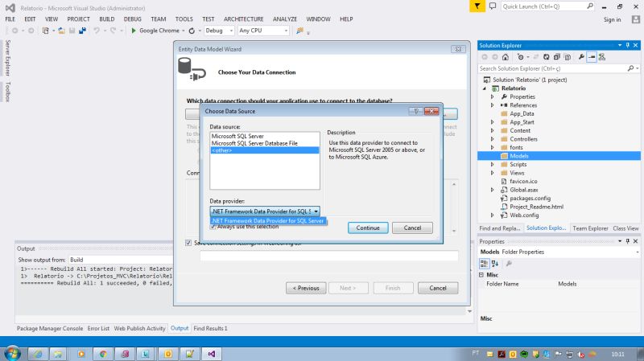Open the ARCHITECTURE menu
Viewport: 644px width, 361px height.
click(x=244, y=19)
